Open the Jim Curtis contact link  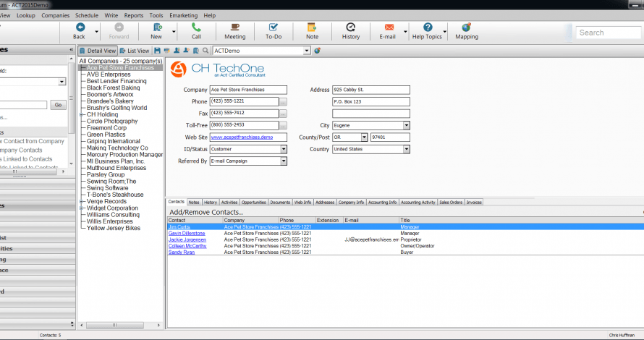point(179,227)
